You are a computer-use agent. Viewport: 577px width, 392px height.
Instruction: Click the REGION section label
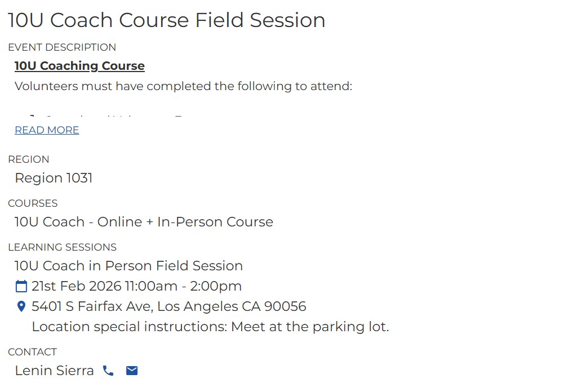(x=29, y=159)
